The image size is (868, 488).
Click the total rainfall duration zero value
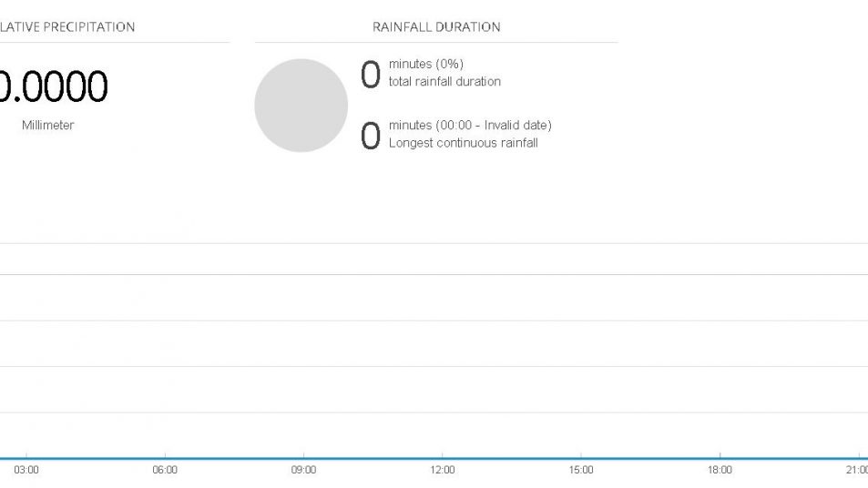[x=370, y=75]
